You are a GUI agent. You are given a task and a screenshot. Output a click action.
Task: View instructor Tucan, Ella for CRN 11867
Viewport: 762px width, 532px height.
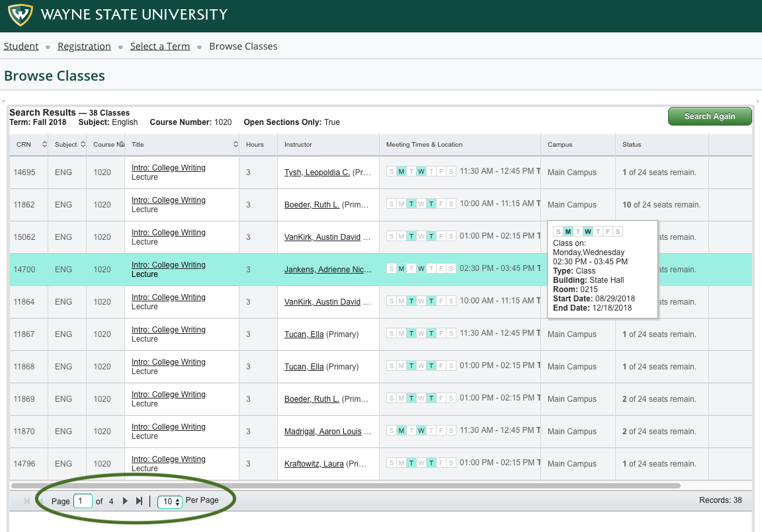click(304, 334)
